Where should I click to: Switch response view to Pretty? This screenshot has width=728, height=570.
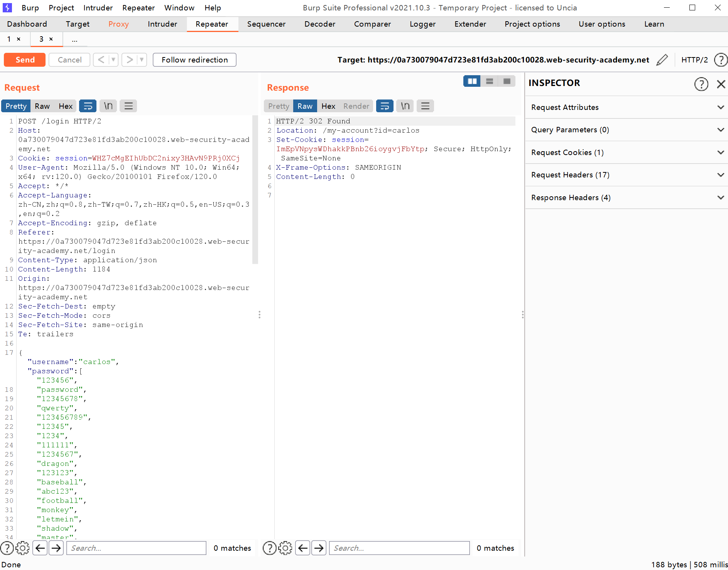279,106
